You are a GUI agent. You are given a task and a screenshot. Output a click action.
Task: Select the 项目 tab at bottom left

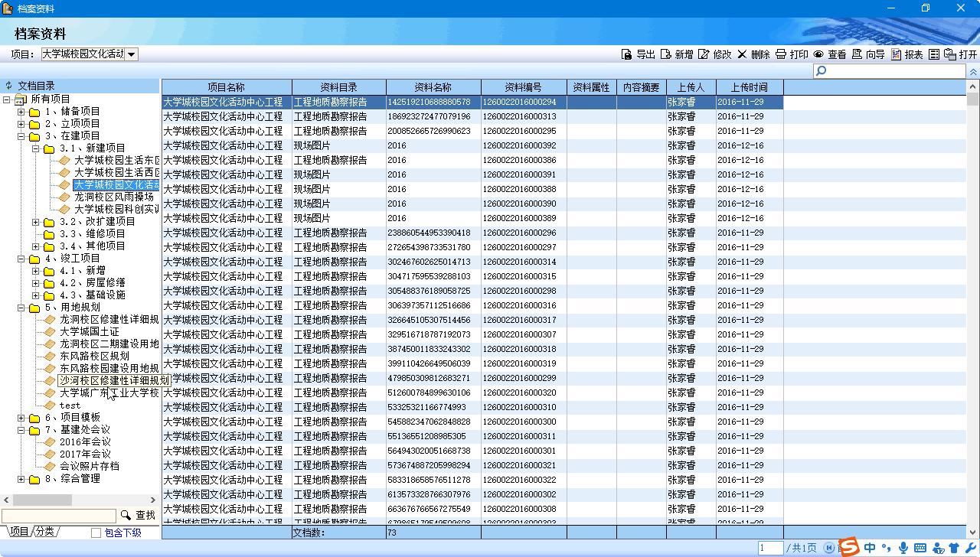18,532
